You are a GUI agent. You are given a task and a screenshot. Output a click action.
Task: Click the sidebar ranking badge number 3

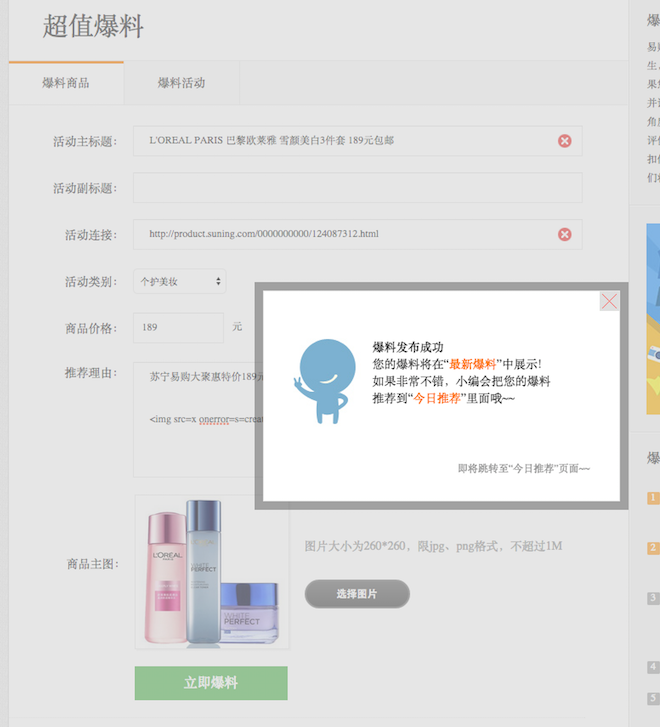653,598
